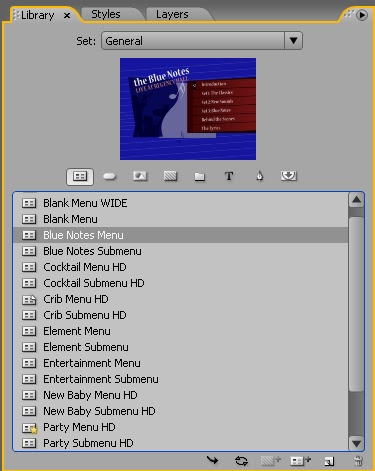The height and width of the screenshot is (471, 375).
Task: Click menu icon beside Cocktail Menu HD
Action: click(29, 267)
